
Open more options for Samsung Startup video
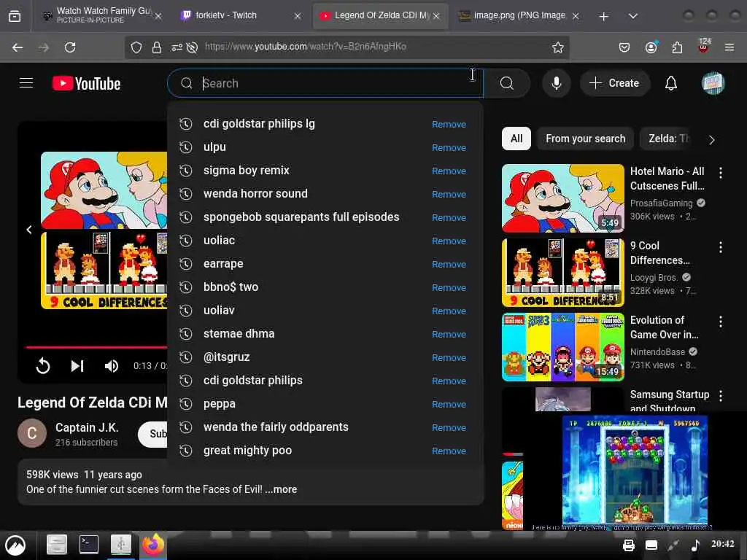[720, 395]
